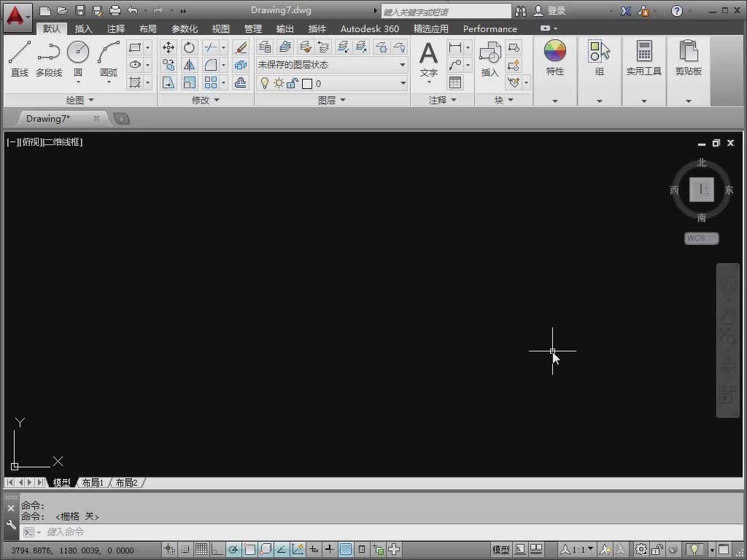The width and height of the screenshot is (747, 560).
Task: Activate the Rotate tool
Action: point(189,47)
